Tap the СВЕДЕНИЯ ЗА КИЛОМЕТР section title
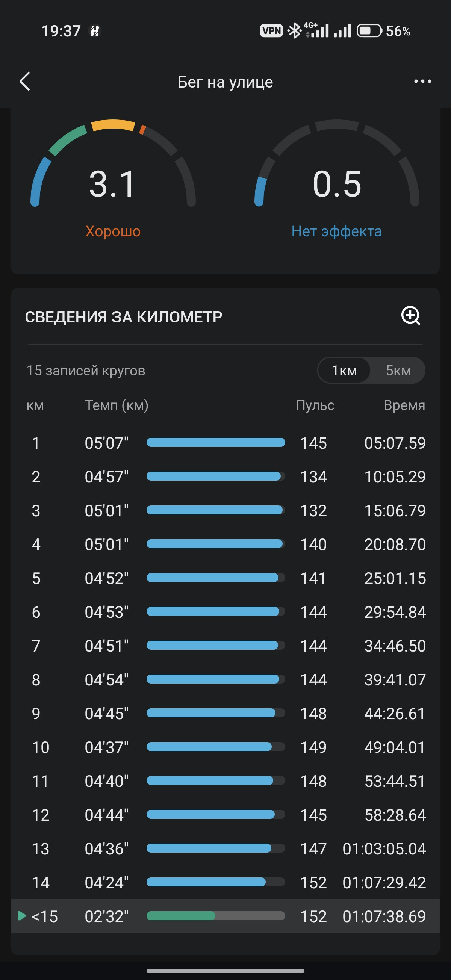 point(124,316)
